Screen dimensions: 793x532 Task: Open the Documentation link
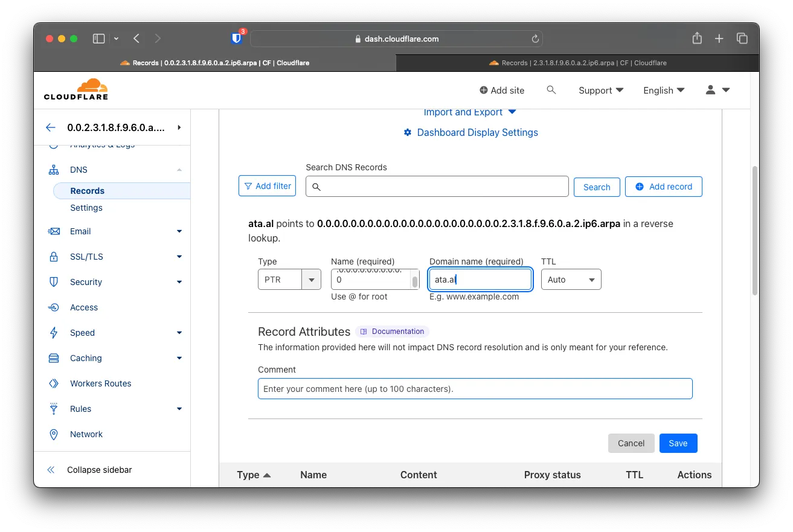393,332
